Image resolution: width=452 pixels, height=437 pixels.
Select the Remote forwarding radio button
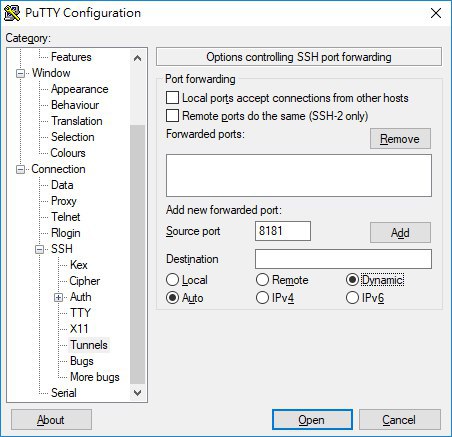(262, 280)
